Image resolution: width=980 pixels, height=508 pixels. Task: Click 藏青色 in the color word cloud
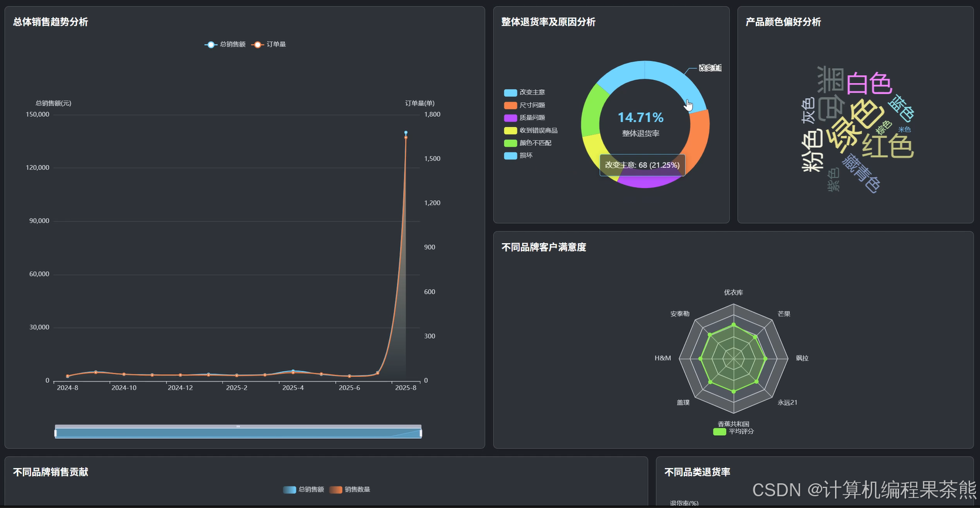[861, 173]
